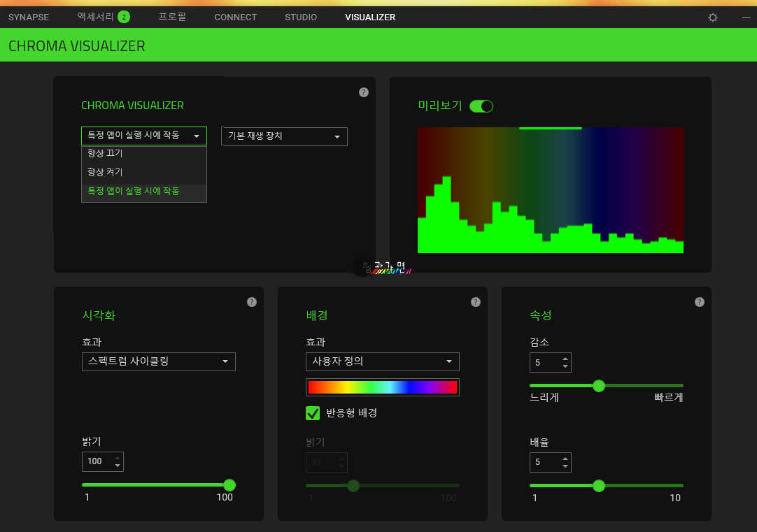Decrease 시각화 밝기 value with down arrow

(118, 466)
